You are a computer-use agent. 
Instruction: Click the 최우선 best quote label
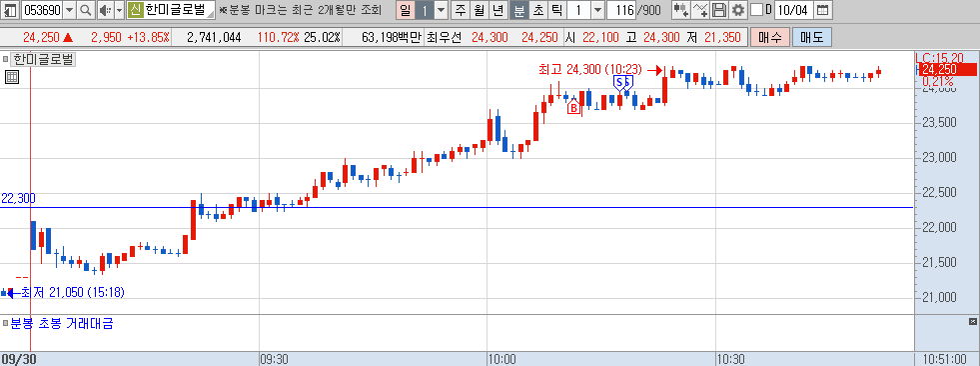coord(444,38)
